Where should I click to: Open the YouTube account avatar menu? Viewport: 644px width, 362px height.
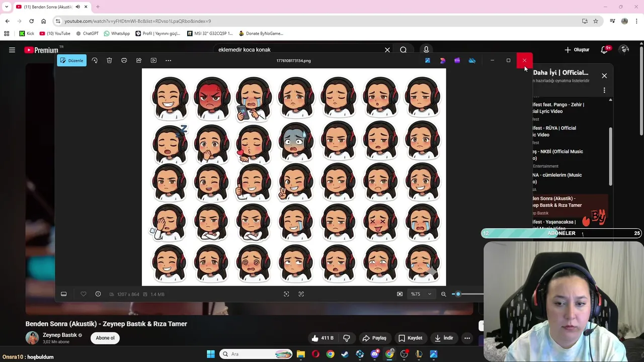624,50
